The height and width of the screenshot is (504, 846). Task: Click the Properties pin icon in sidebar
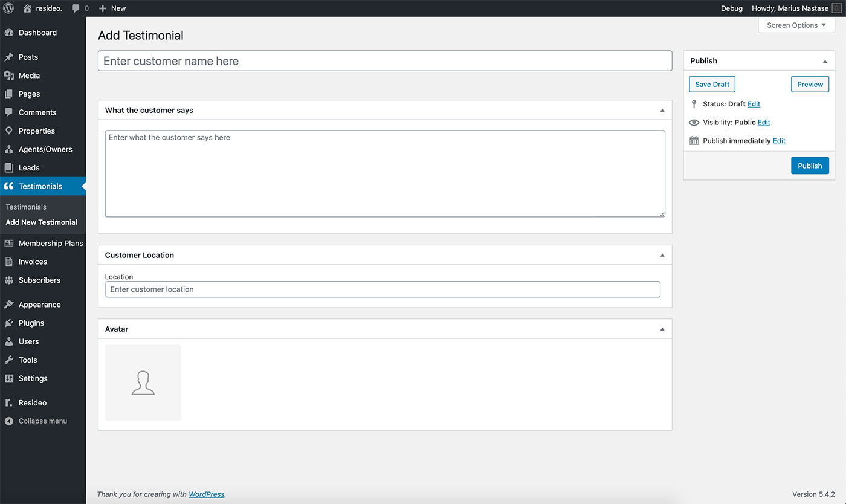9,131
